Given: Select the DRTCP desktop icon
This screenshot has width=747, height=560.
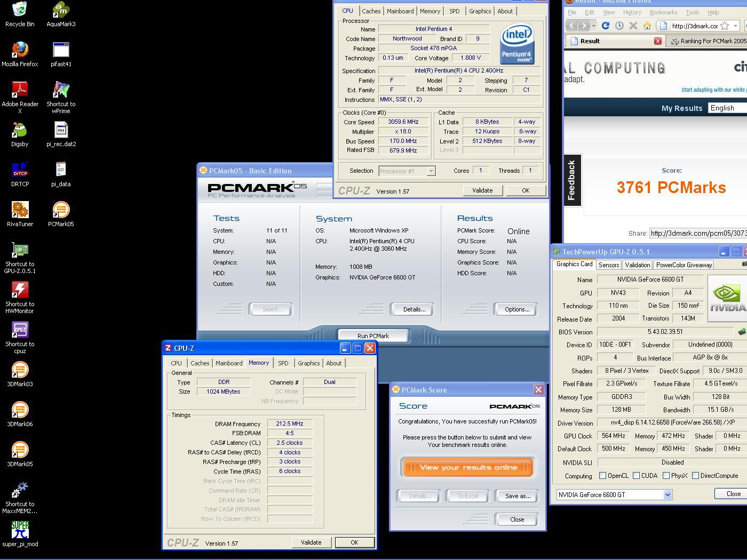Looking at the screenshot, I should [20, 174].
